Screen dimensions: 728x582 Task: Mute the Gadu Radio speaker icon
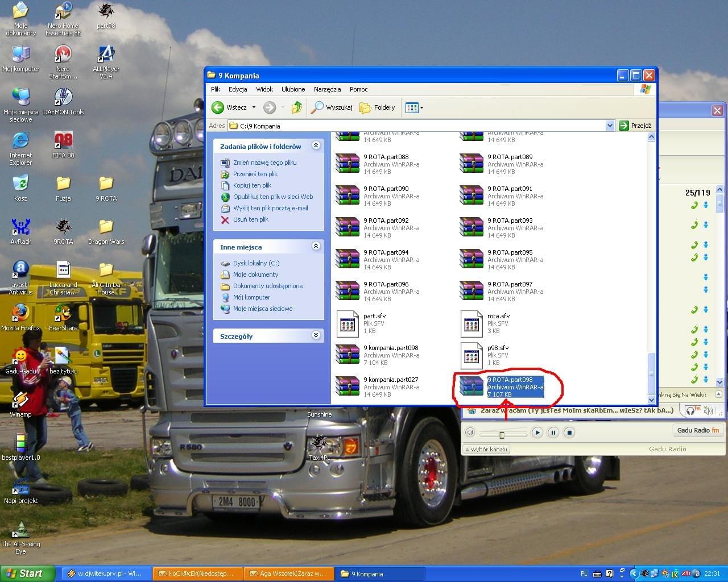(470, 433)
